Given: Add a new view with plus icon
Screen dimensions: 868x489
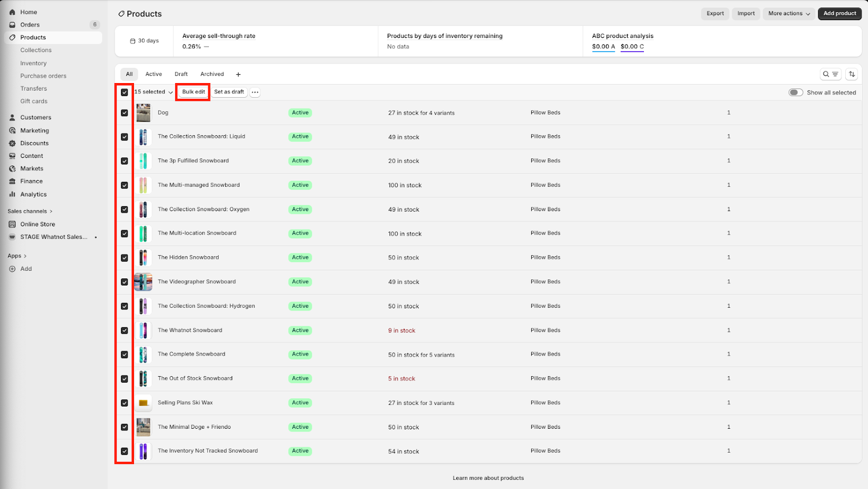Looking at the screenshot, I should click(x=238, y=74).
